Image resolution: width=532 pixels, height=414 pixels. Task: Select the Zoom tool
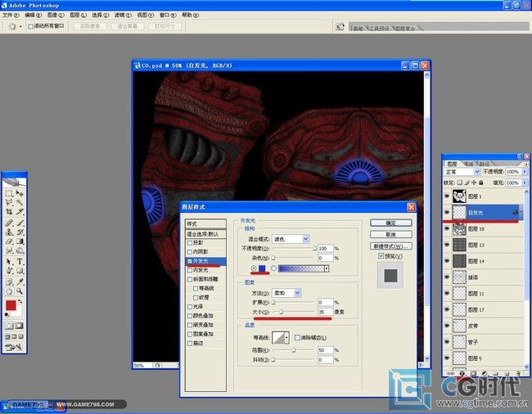20,291
